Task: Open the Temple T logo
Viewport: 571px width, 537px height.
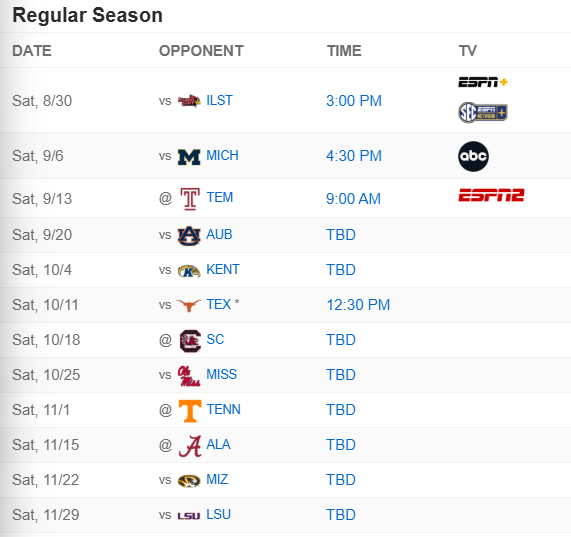Action: pyautogui.click(x=190, y=199)
